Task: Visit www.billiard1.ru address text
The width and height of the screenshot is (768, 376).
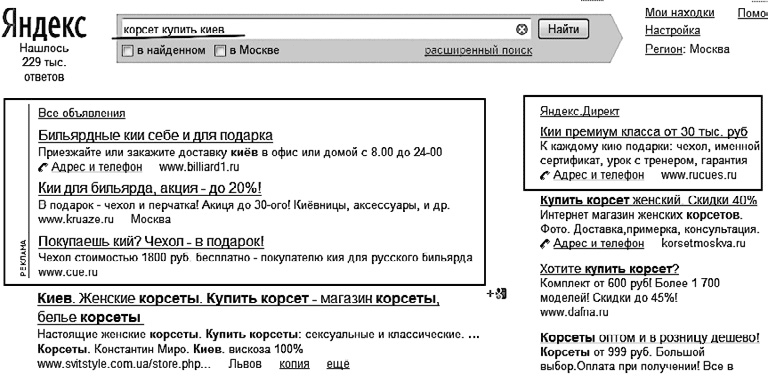Action: click(199, 167)
